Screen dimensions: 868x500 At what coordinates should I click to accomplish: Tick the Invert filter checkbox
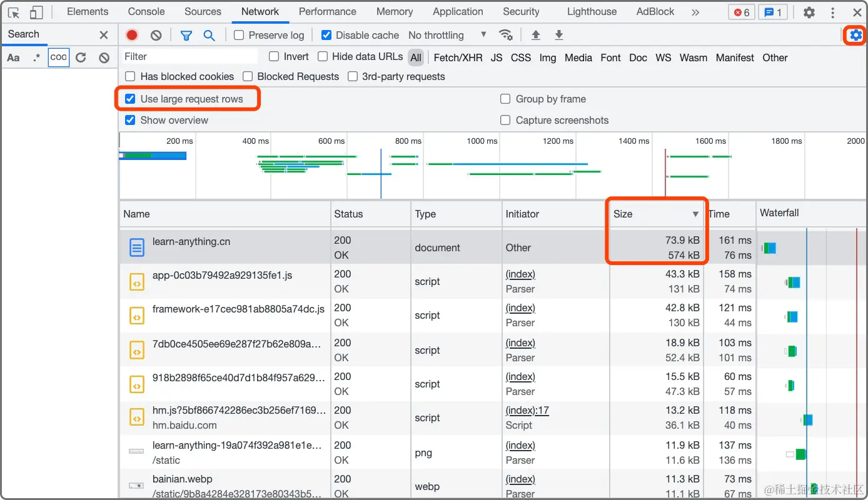click(274, 57)
